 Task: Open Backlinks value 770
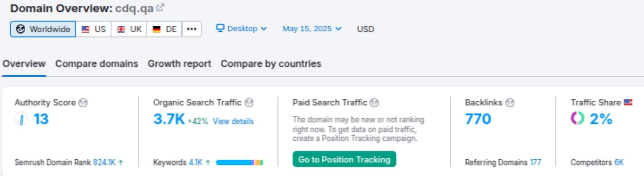[x=478, y=119]
